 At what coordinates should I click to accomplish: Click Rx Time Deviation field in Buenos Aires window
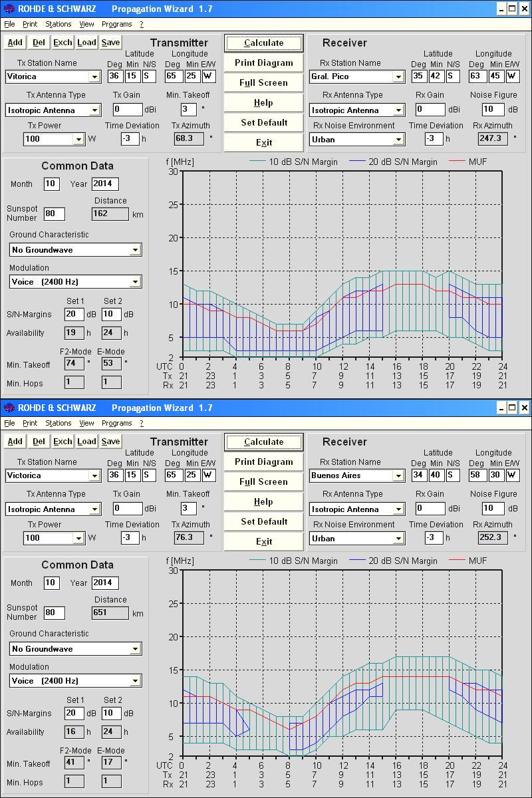click(x=434, y=537)
